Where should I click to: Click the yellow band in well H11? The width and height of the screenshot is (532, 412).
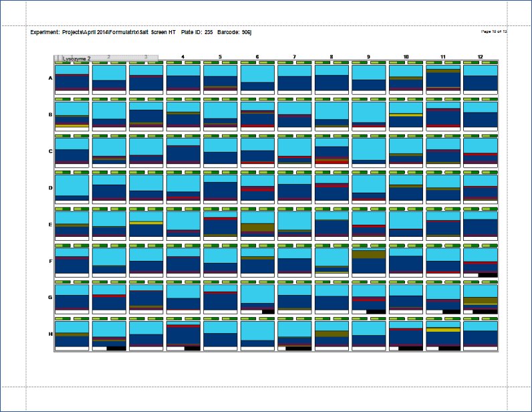coord(443,330)
